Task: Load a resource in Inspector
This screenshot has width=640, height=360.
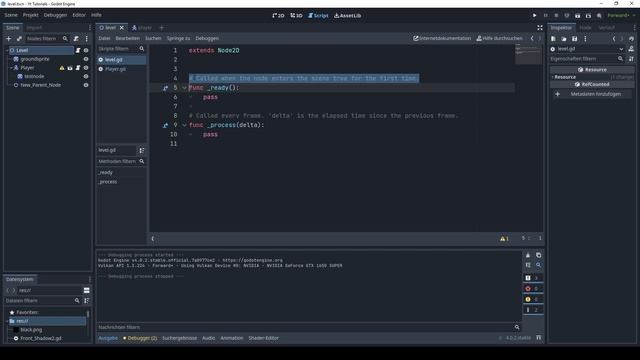Action: click(x=564, y=39)
